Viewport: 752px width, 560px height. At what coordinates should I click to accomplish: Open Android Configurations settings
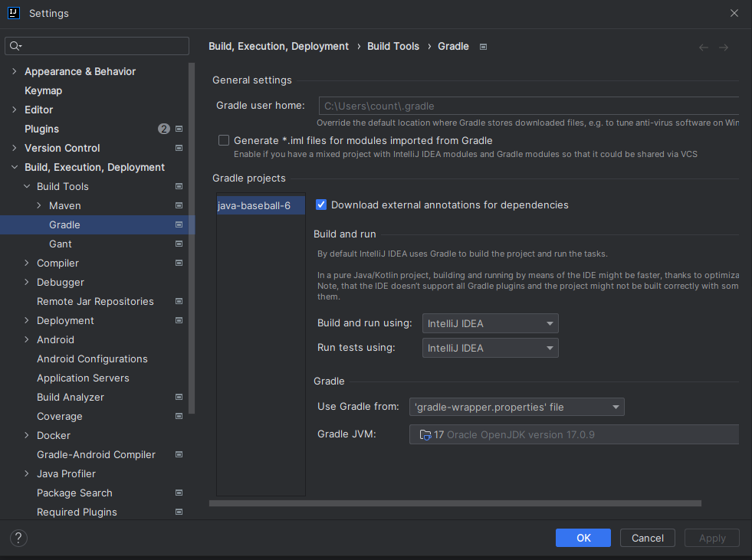pos(92,359)
